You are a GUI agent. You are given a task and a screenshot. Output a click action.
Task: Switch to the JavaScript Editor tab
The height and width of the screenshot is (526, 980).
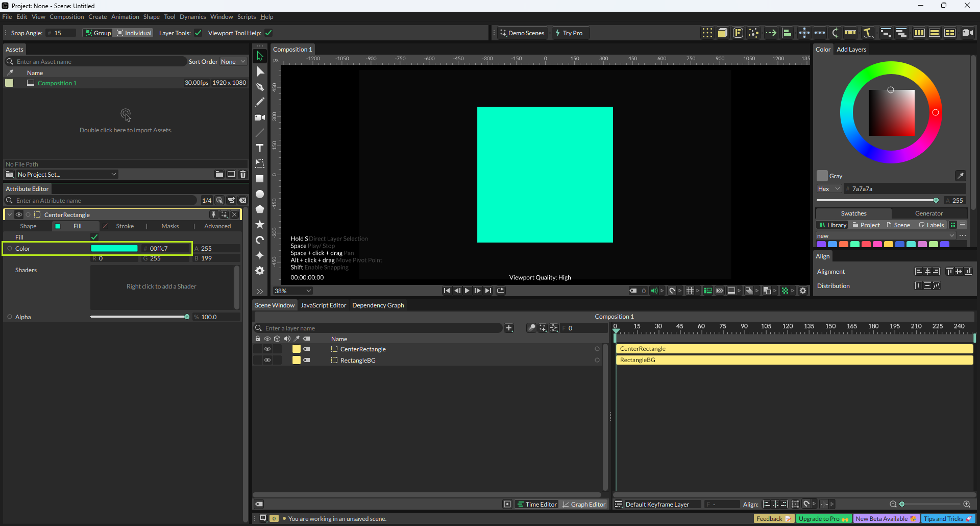point(323,305)
